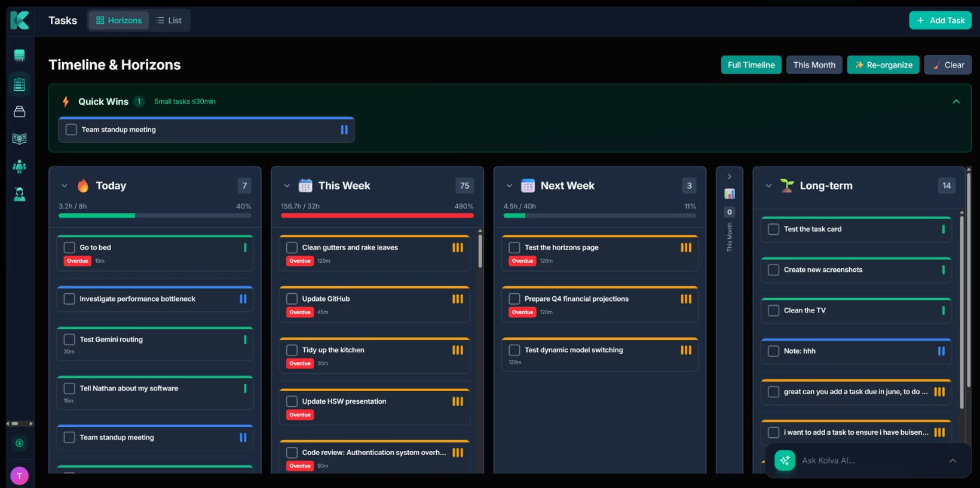
Task: Click priority bars on Tidy up the kitchen
Action: point(458,351)
